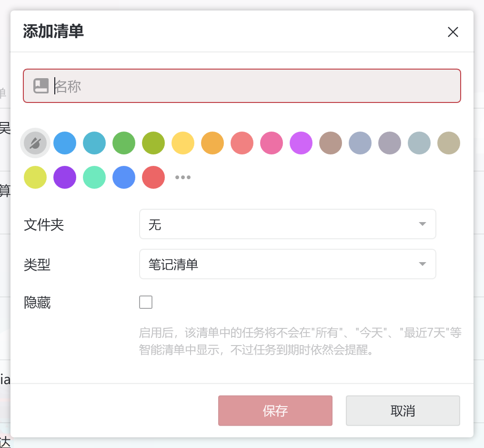Select the orange color swatch
This screenshot has height=448, width=484.
212,143
